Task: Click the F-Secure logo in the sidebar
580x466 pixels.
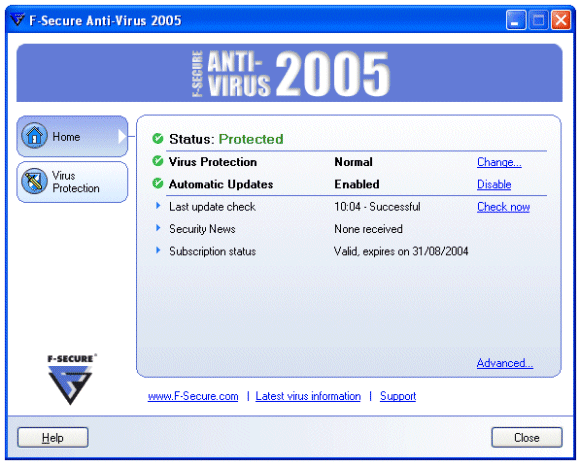Action: [71, 379]
